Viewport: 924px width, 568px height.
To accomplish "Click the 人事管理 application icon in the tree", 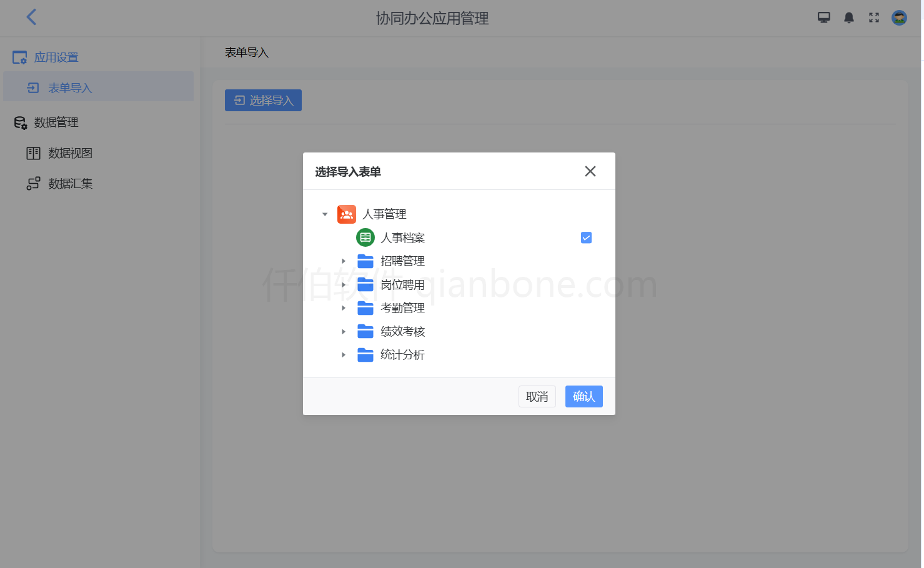I will click(x=346, y=214).
